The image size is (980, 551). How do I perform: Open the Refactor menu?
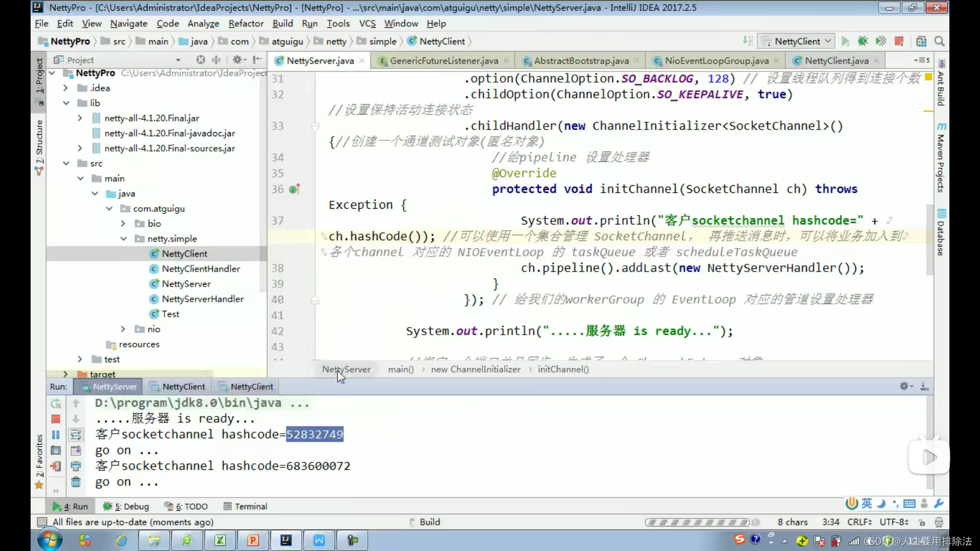click(x=246, y=23)
